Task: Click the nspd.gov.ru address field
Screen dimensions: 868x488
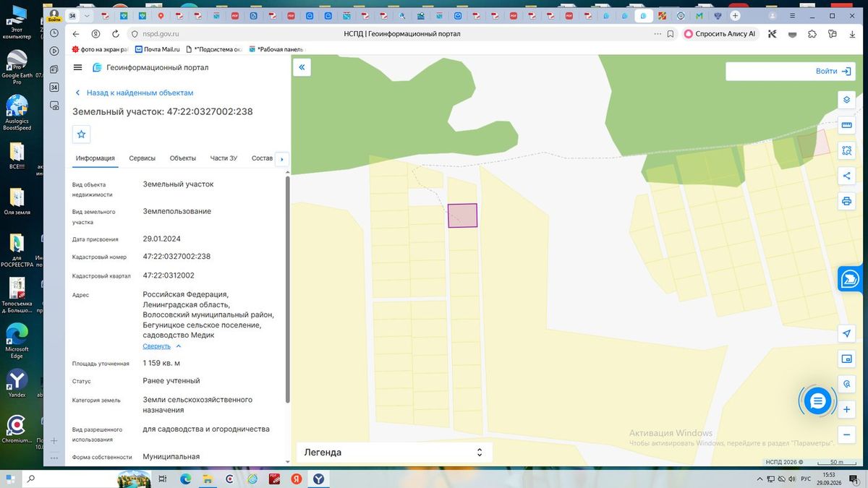Action: click(x=161, y=34)
